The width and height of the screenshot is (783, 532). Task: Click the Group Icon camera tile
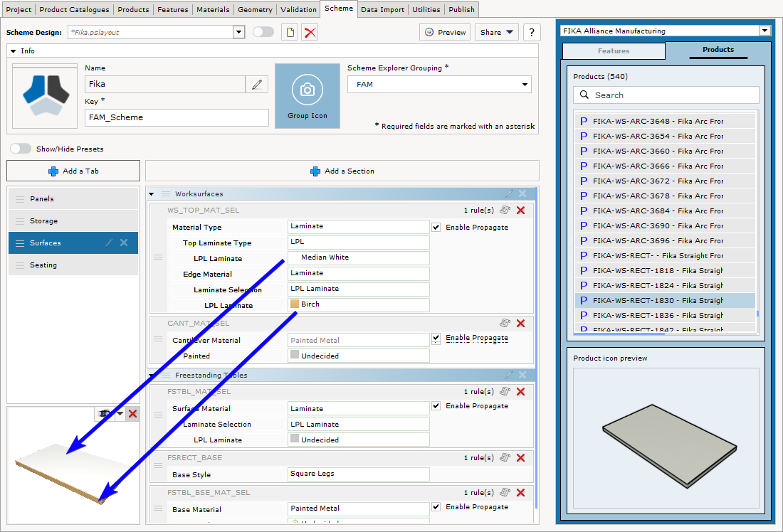tap(307, 96)
